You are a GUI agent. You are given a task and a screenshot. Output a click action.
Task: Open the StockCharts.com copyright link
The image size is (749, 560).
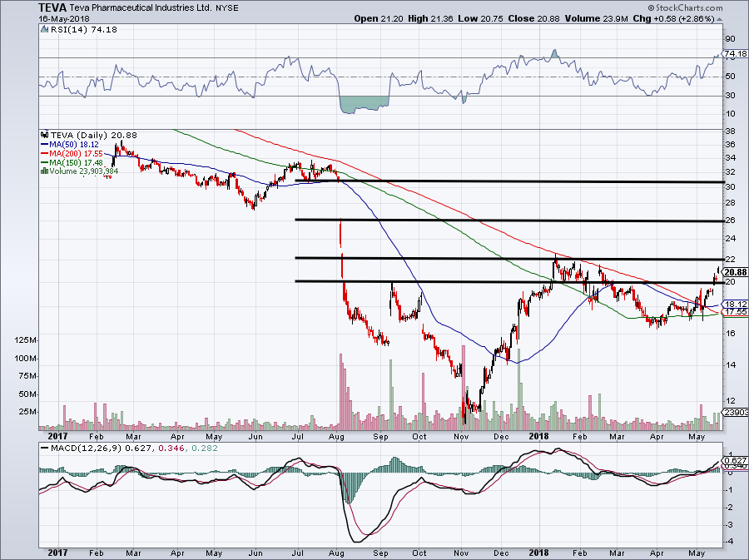pyautogui.click(x=686, y=7)
